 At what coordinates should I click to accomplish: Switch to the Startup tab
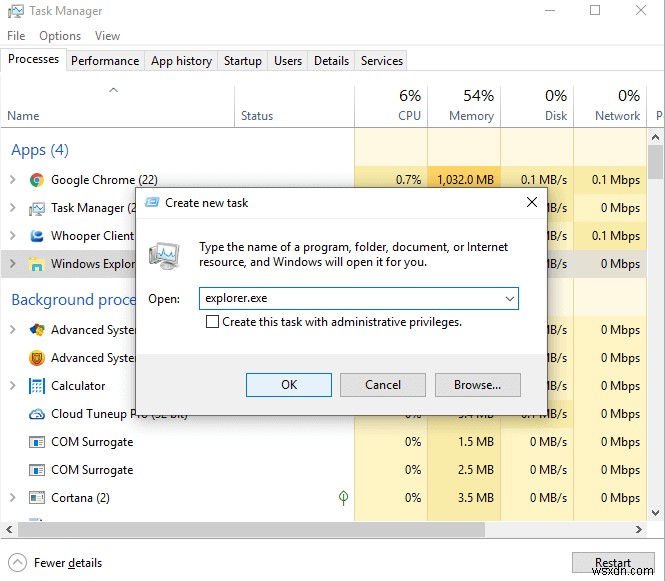point(243,61)
